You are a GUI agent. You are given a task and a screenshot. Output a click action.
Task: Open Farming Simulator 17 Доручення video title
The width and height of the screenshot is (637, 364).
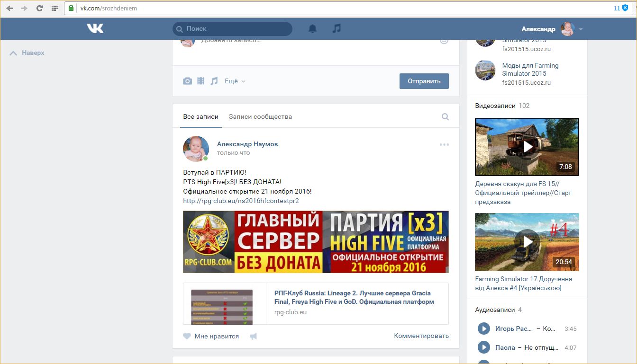pos(524,284)
